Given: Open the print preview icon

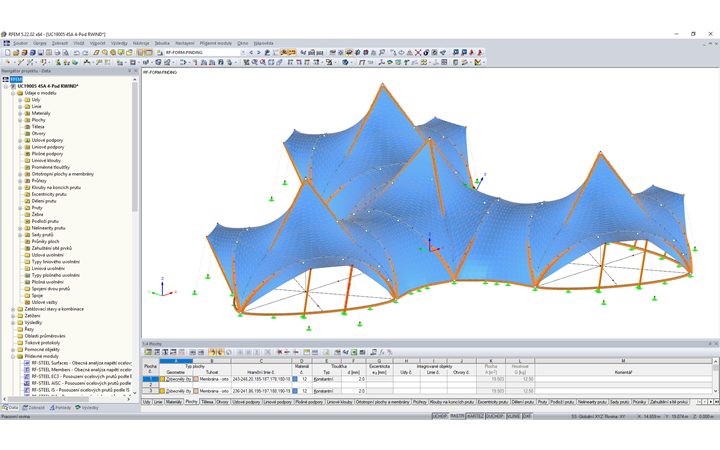Looking at the screenshot, I should (x=66, y=52).
